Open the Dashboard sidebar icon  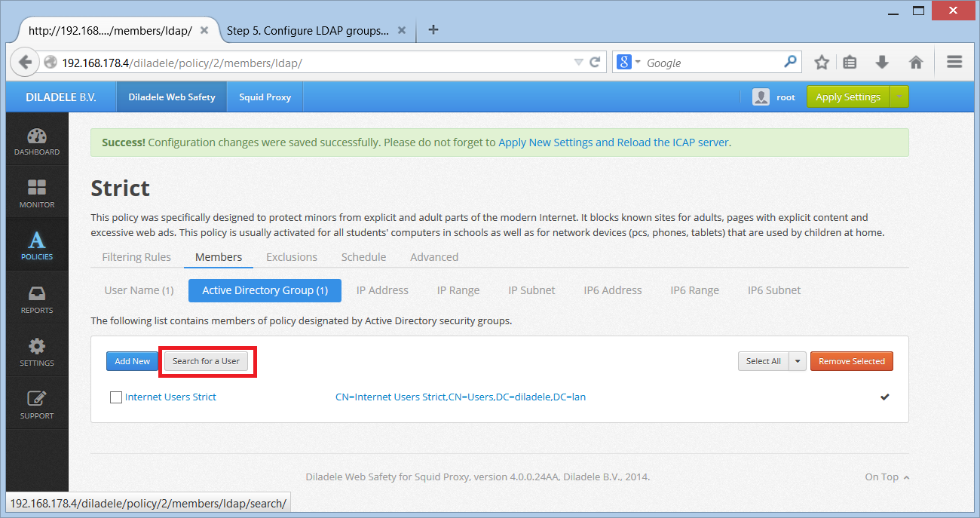click(x=37, y=141)
